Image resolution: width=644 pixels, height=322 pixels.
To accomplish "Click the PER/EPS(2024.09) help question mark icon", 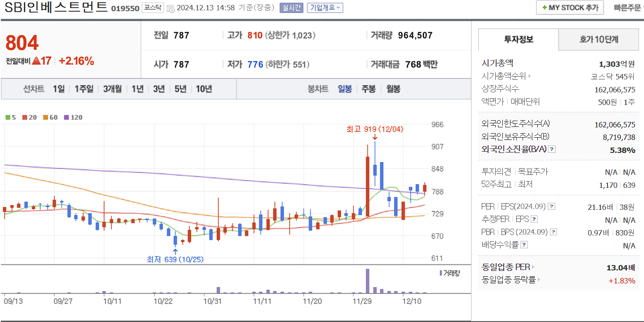I will pyautogui.click(x=550, y=207).
